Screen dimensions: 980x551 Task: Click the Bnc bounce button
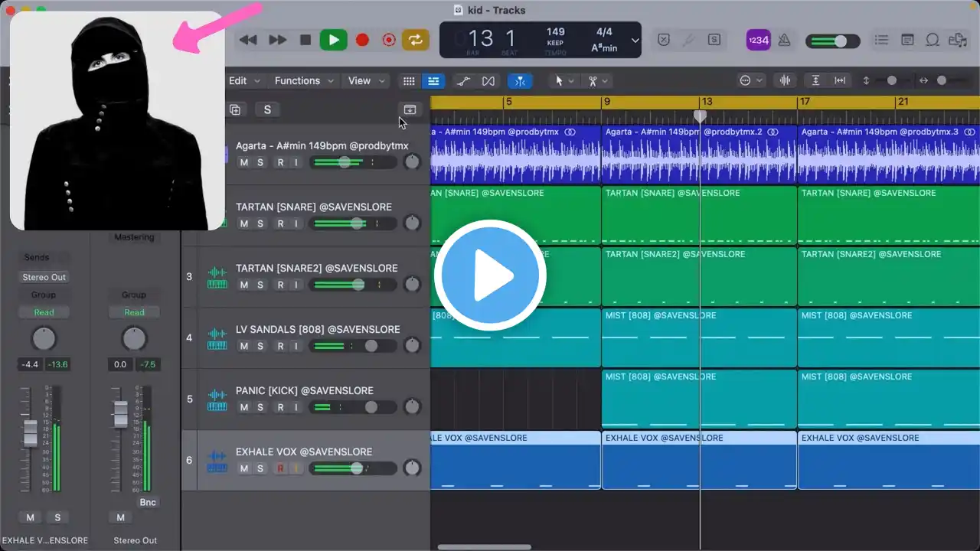coord(148,503)
